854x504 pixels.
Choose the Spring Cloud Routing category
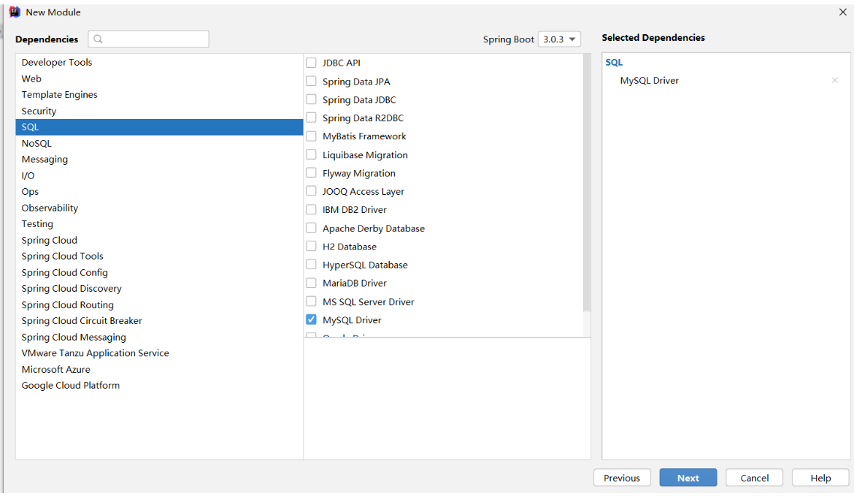pyautogui.click(x=68, y=305)
